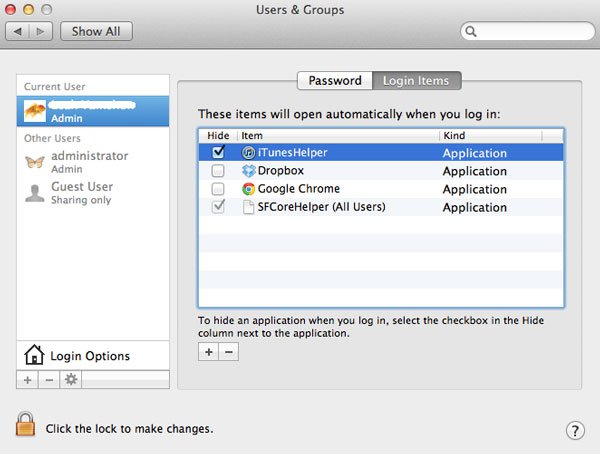600x454 pixels.
Task: Switch to the Password tab
Action: (334, 81)
